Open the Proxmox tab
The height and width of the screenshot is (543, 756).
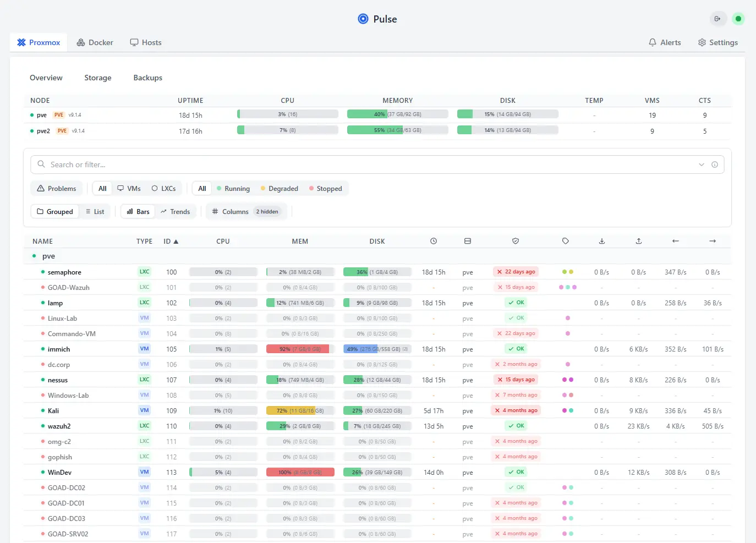39,42
